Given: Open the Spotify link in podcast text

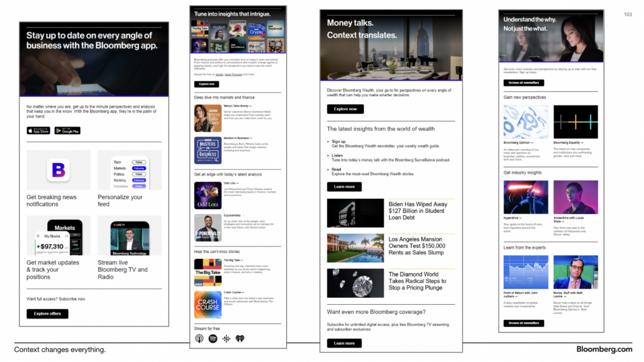Looking at the screenshot, I should 219,74.
